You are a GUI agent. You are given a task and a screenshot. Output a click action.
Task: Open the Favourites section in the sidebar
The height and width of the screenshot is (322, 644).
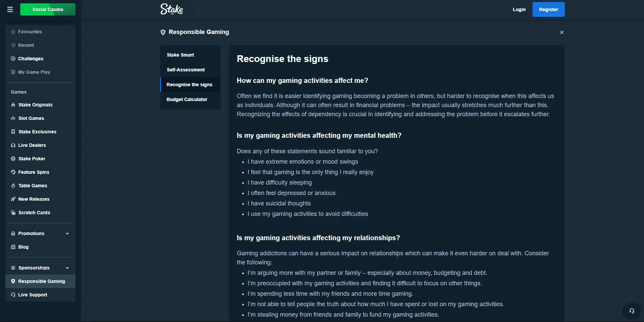30,31
